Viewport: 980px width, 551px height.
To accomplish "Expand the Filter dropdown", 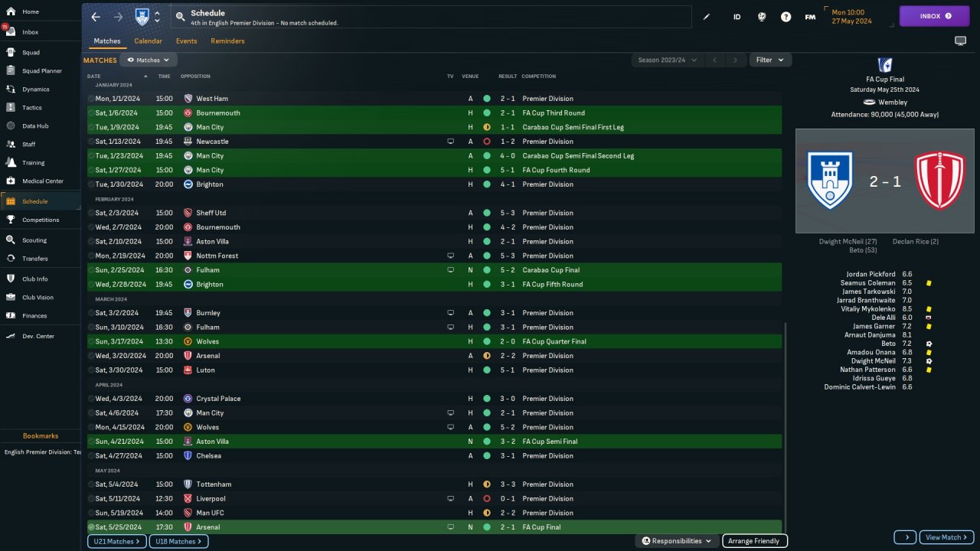I will point(769,60).
